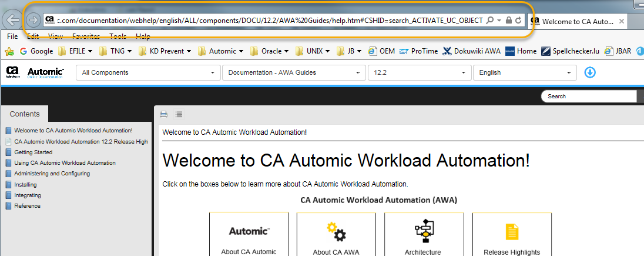This screenshot has width=644, height=256.
Task: Expand the EFILE favorites folder
Action: pos(76,51)
